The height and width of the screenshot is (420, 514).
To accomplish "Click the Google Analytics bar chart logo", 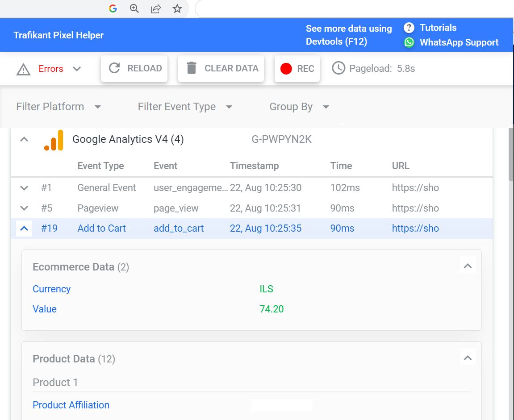I will (x=54, y=140).
